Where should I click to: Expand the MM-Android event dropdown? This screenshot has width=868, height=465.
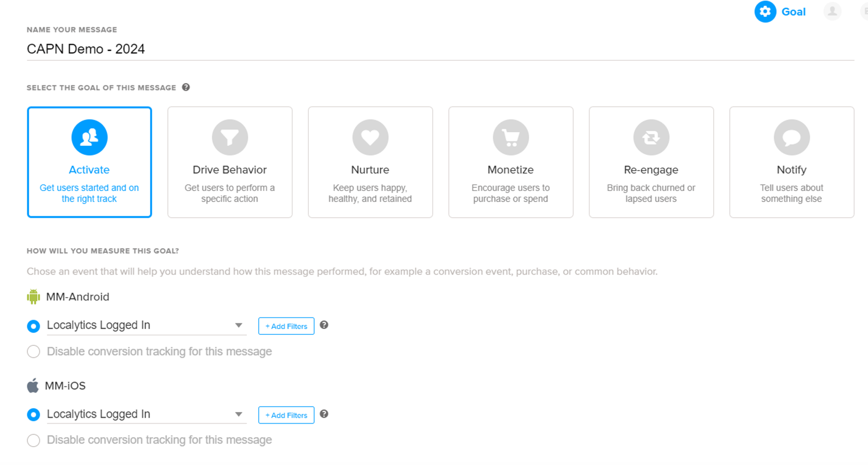click(239, 325)
